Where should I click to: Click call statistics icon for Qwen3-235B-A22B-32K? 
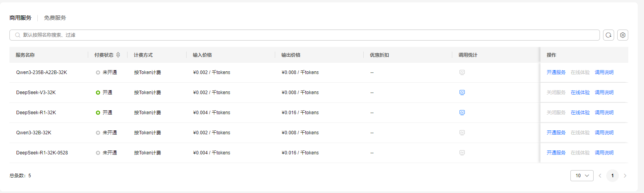pos(462,72)
